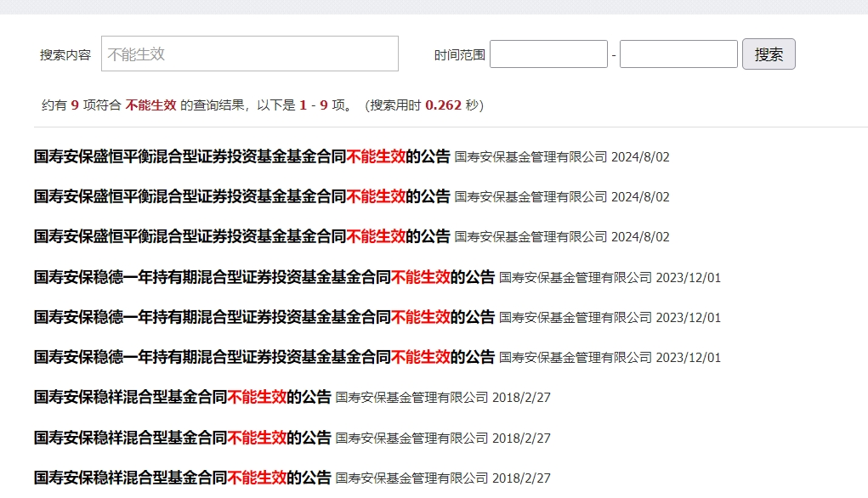868x498 pixels.
Task: Click the 搜索内容 label text
Action: (x=65, y=54)
